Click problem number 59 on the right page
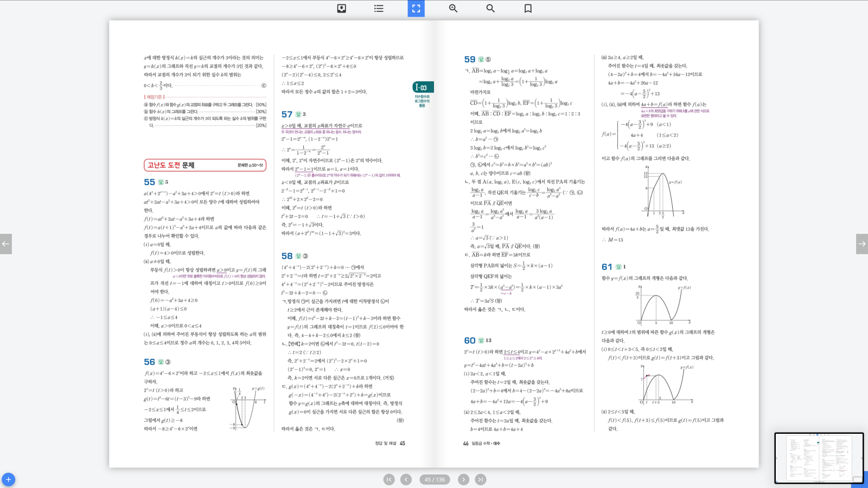This screenshot has width=868, height=488. pos(469,59)
